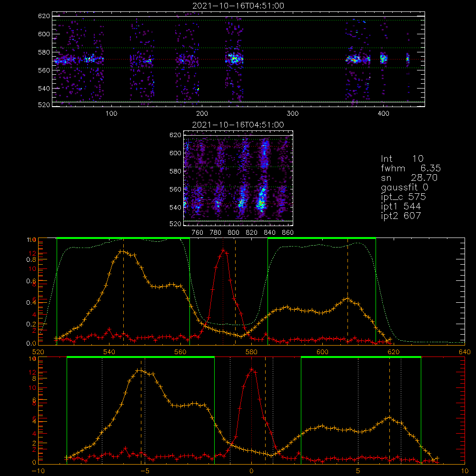This screenshot has height=476, width=476.
Task: Click the top spectrogram title 2021-10-16T04:51:00
Action: click(x=238, y=6)
